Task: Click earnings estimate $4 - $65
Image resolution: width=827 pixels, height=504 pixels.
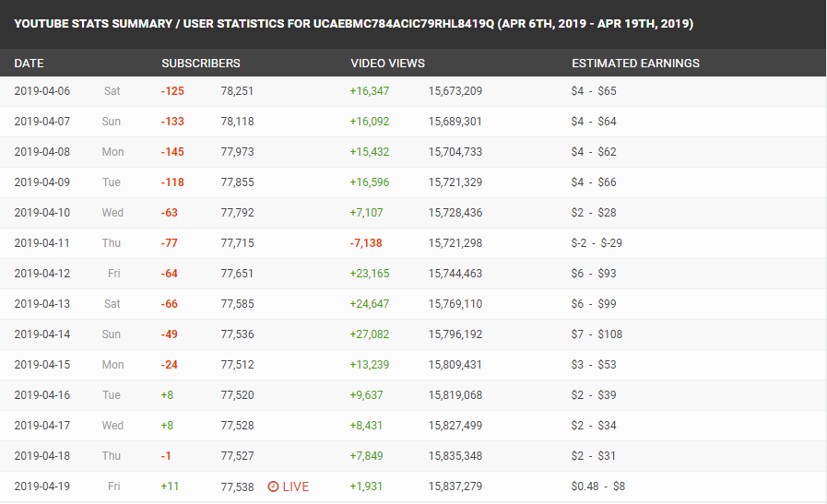Action: pyautogui.click(x=594, y=91)
